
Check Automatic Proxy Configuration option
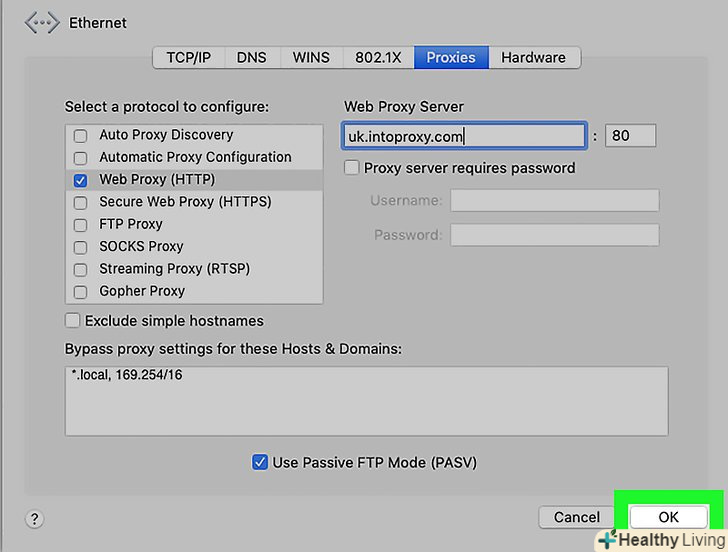click(x=80, y=158)
